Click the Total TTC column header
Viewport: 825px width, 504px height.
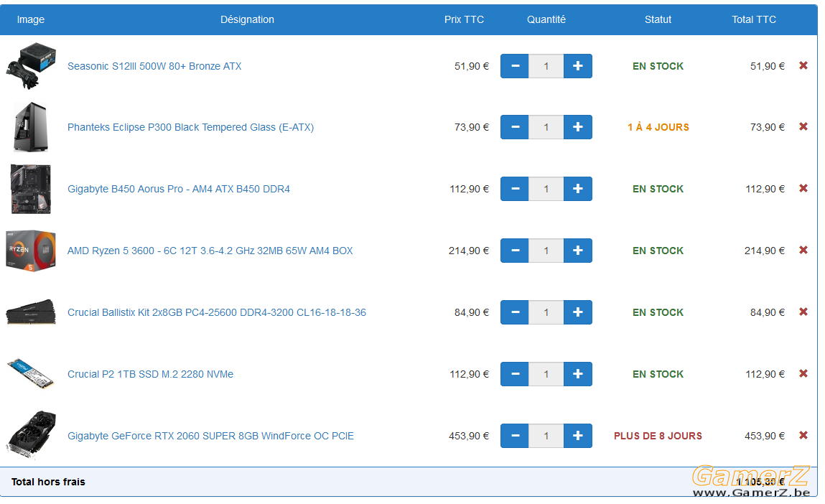click(x=754, y=19)
